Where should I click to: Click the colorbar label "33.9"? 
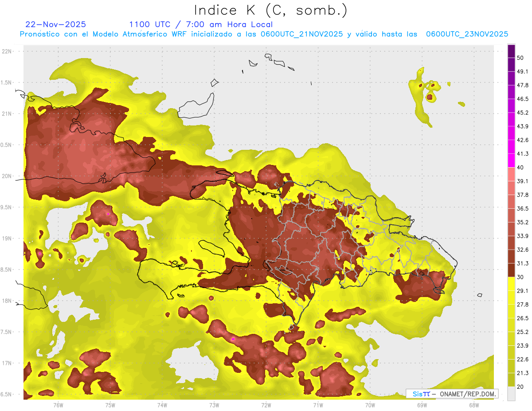523,236
